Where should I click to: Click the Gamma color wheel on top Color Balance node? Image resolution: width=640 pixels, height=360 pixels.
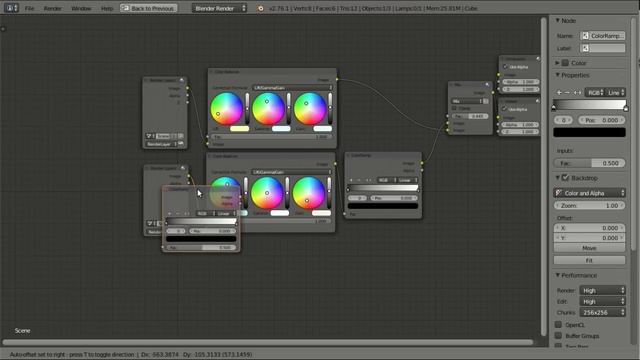pos(268,109)
